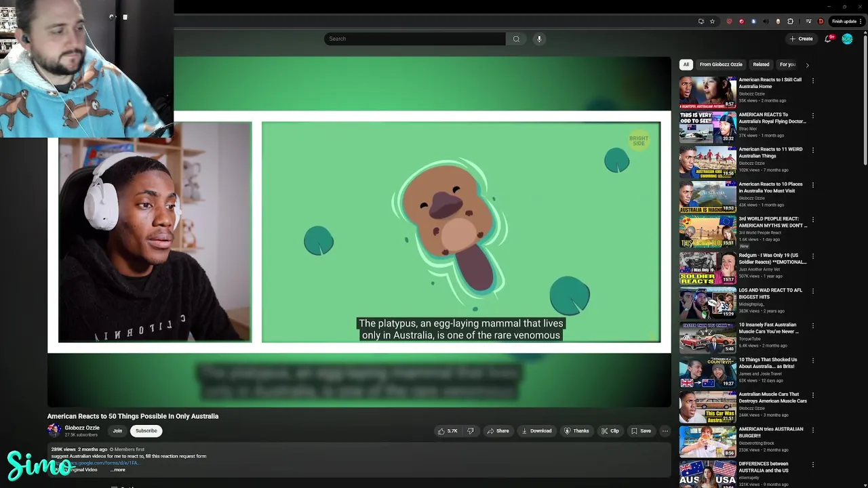Save video to playlist

641,431
